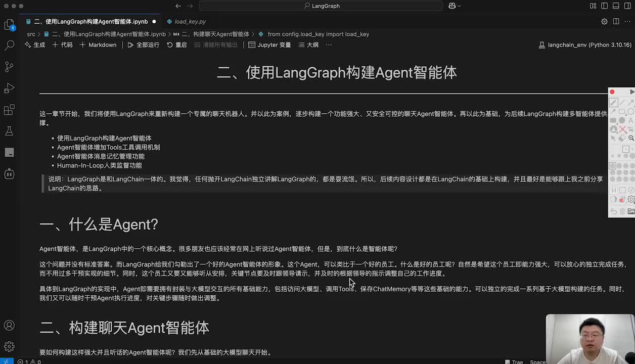
Task: Click the Trae status bar item
Action: tap(515, 361)
